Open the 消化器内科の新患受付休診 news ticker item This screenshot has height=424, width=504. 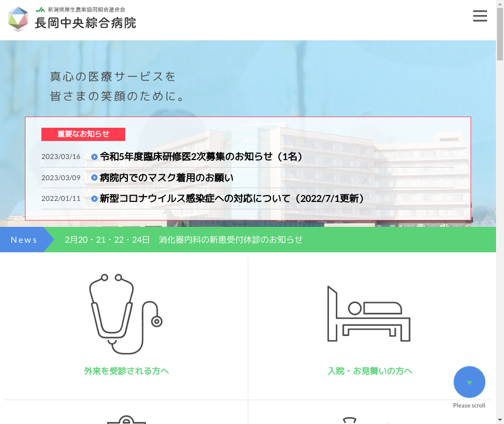click(184, 240)
